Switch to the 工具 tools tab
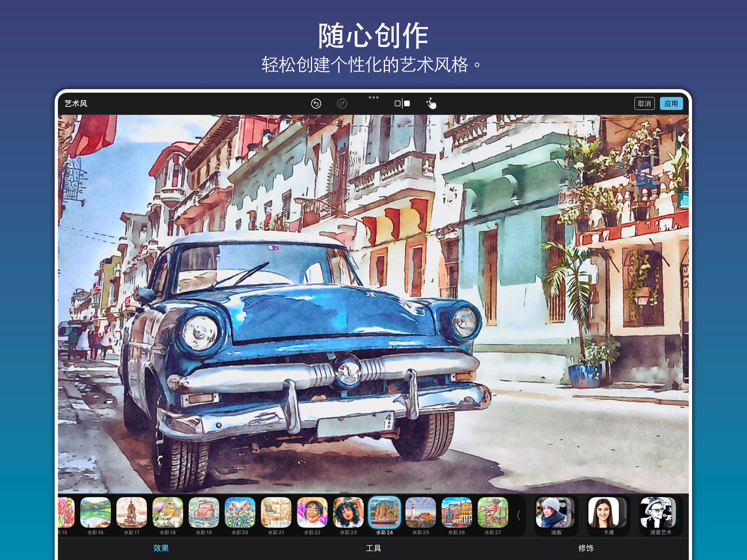The height and width of the screenshot is (560, 747). tap(373, 548)
